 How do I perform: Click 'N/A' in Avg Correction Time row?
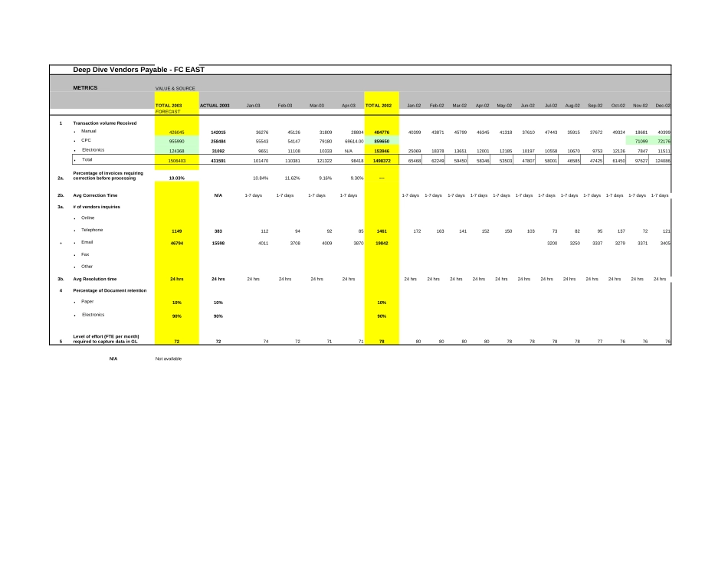point(218,196)
